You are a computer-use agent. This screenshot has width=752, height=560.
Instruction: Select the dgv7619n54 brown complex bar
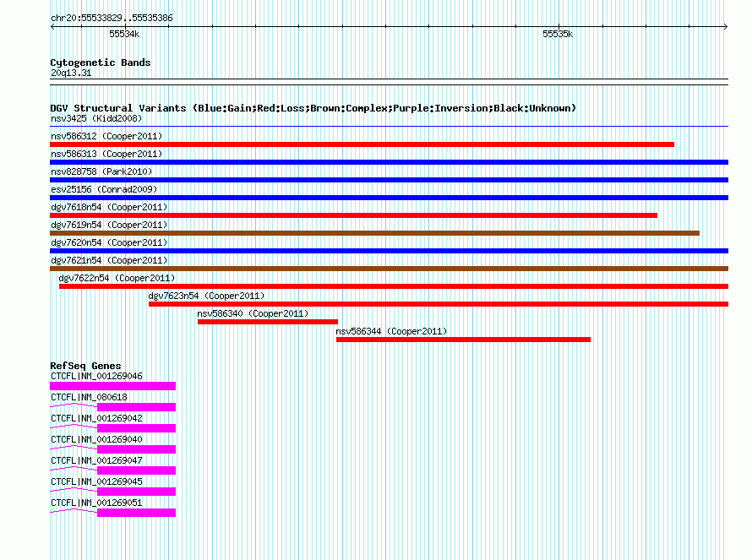(374, 233)
